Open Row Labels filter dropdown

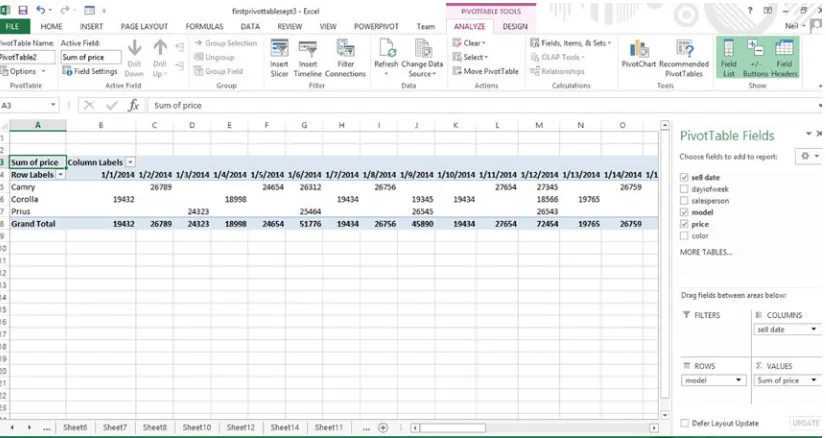pos(61,174)
